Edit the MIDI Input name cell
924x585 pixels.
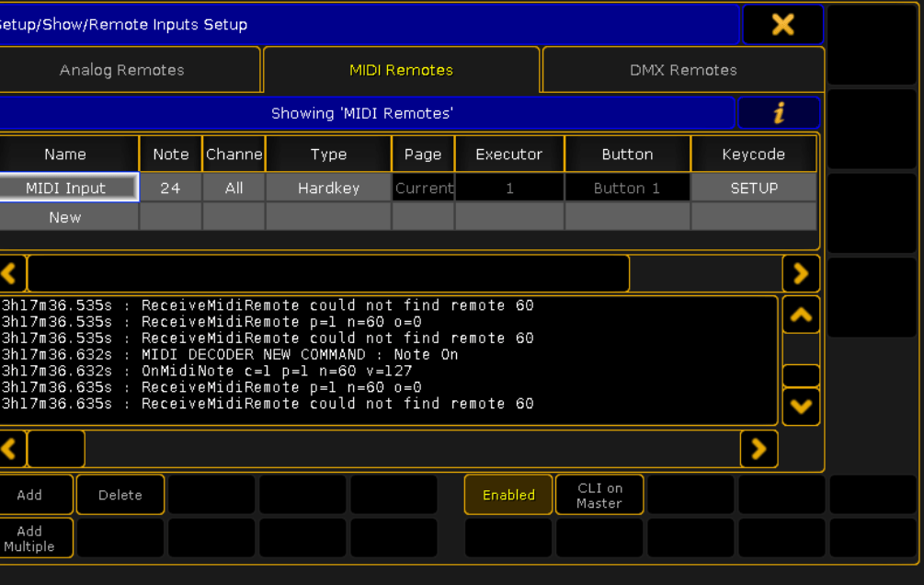[68, 188]
